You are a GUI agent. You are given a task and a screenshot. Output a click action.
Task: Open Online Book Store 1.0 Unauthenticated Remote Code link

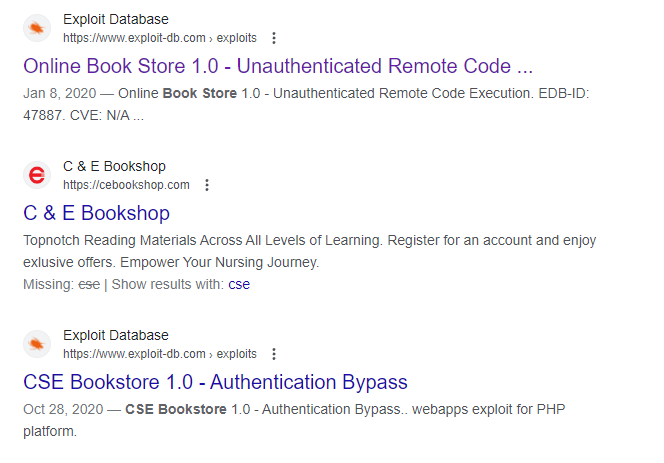[x=278, y=66]
